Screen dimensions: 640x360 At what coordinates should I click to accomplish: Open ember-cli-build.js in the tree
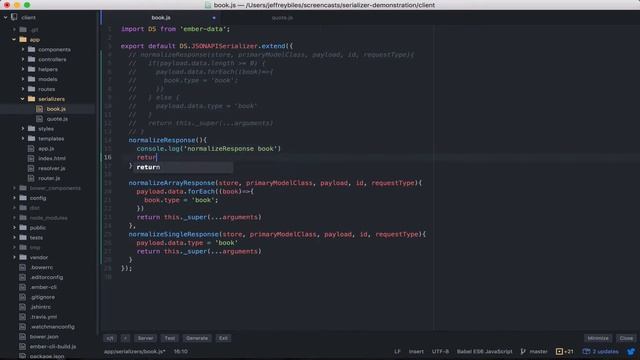coord(53,347)
